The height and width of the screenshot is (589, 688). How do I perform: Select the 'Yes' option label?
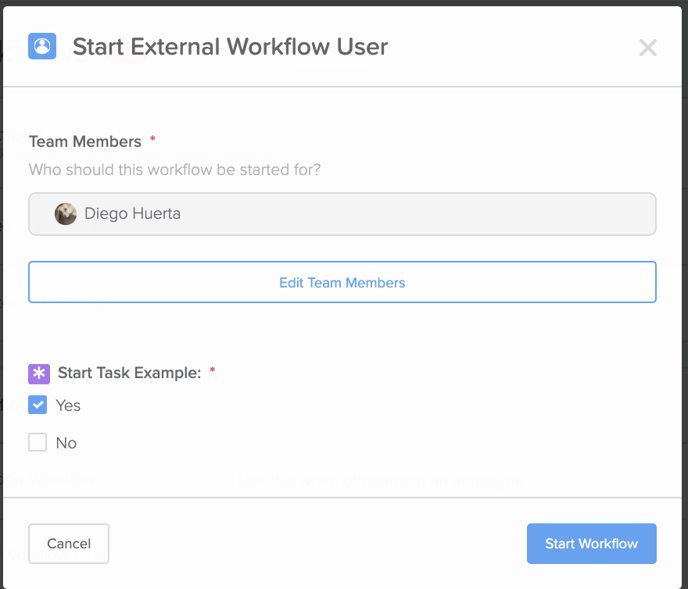click(x=68, y=406)
